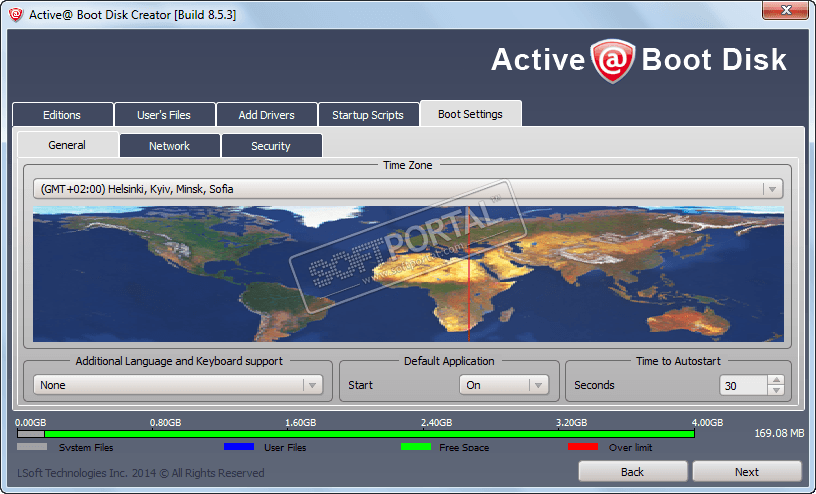
Task: Decrease autostart seconds with down arrow
Action: tap(776, 390)
